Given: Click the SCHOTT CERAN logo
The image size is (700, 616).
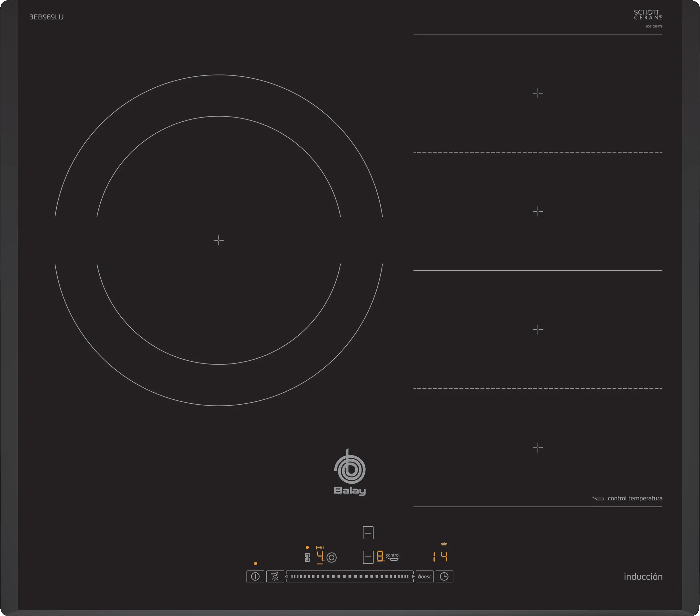Looking at the screenshot, I should (x=648, y=15).
